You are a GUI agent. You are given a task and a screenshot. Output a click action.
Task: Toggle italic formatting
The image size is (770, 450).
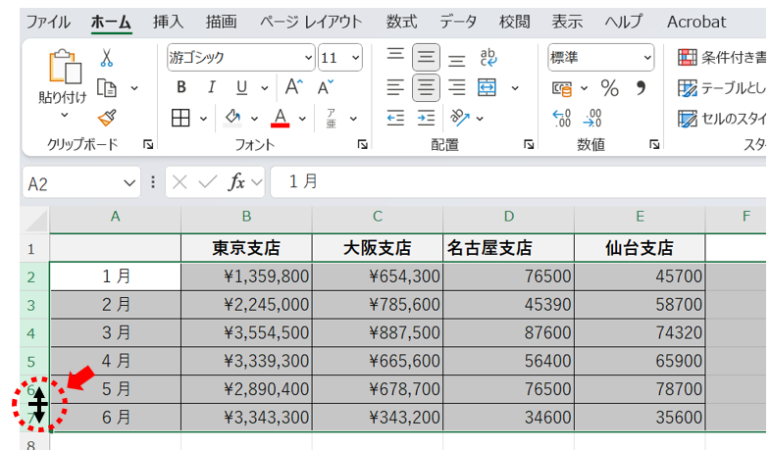click(211, 87)
